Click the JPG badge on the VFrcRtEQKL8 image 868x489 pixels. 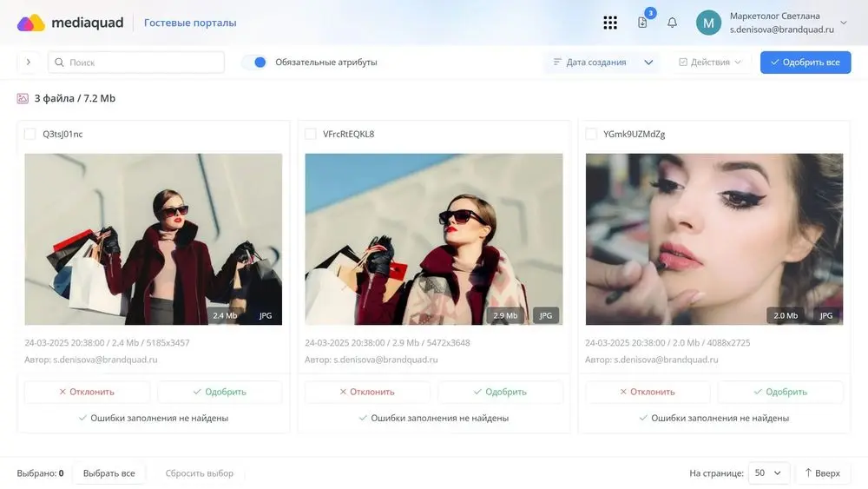(x=546, y=315)
